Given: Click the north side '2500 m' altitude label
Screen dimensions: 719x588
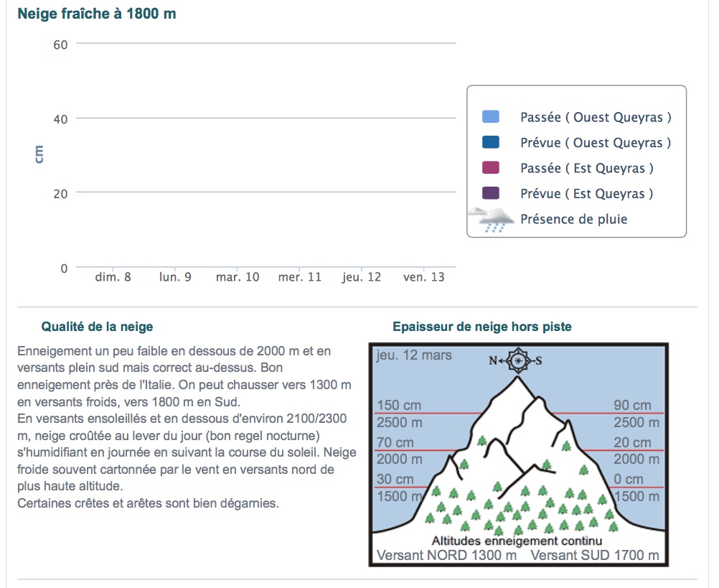Looking at the screenshot, I should tap(400, 422).
